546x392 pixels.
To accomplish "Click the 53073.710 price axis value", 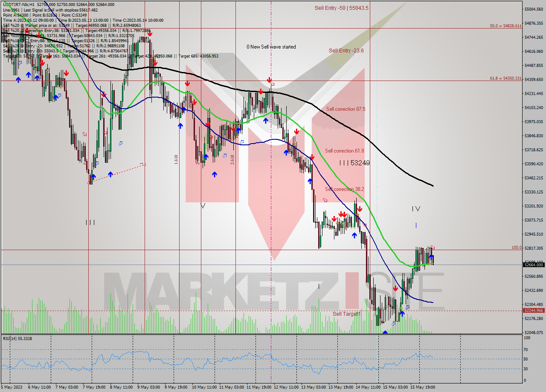I will [x=533, y=220].
